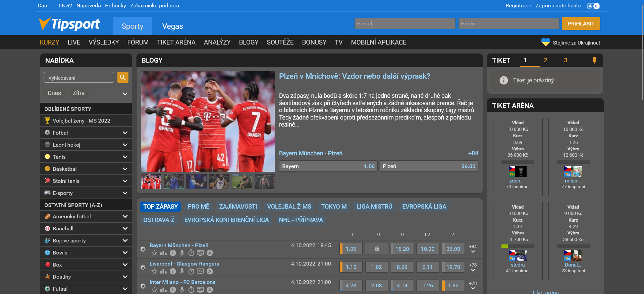This screenshot has width=644, height=294.
Task: Click the Tipsport logo
Action: pos(69,24)
